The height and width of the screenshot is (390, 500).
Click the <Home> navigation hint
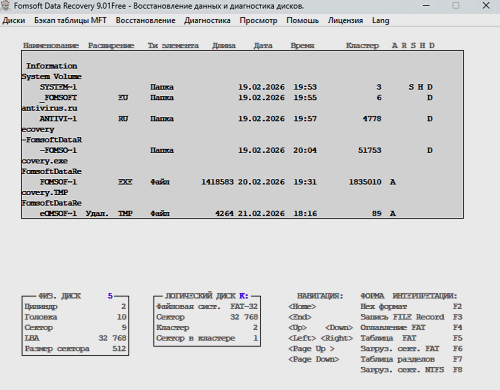click(x=302, y=306)
